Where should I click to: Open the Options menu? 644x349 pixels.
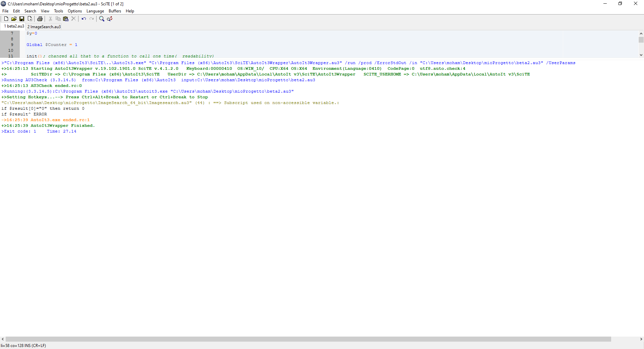75,11
